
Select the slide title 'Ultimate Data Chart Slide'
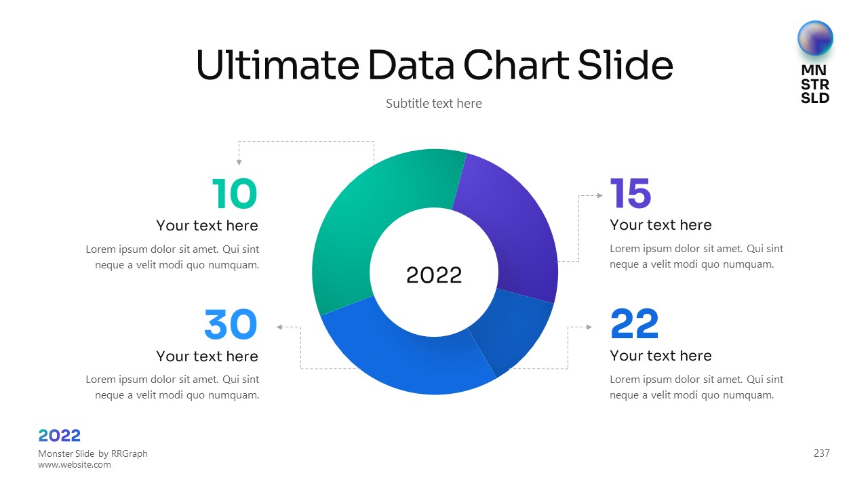434,65
